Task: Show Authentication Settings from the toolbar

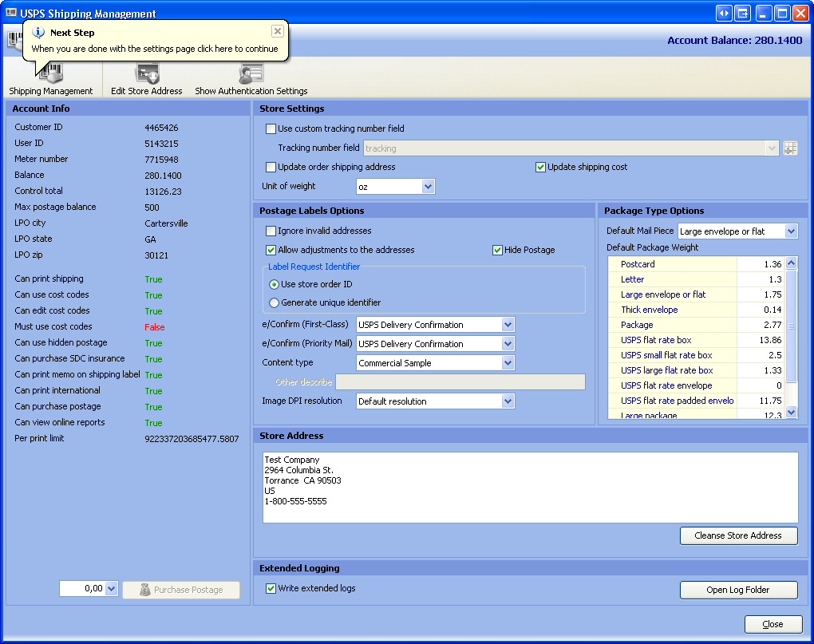Action: (x=251, y=75)
